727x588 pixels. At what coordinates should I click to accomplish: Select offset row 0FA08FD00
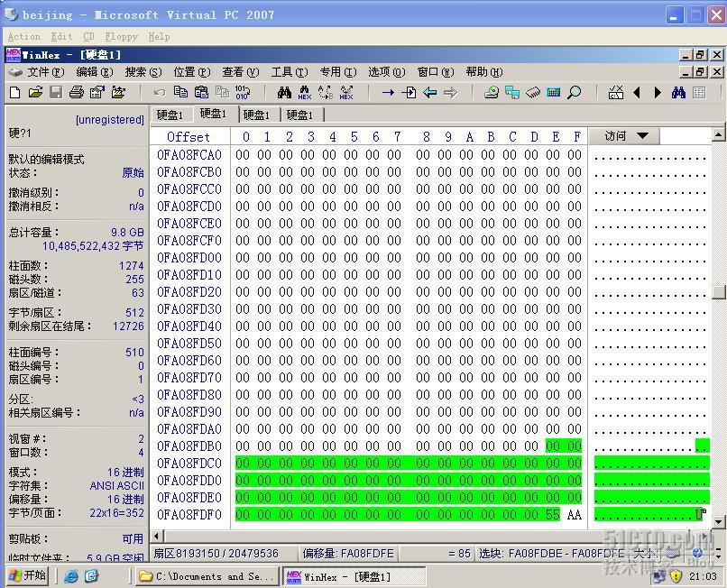click(x=189, y=258)
